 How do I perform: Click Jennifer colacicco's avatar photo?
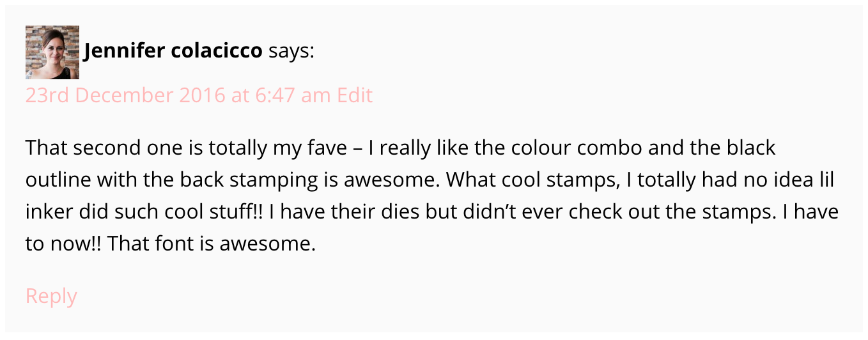click(52, 52)
